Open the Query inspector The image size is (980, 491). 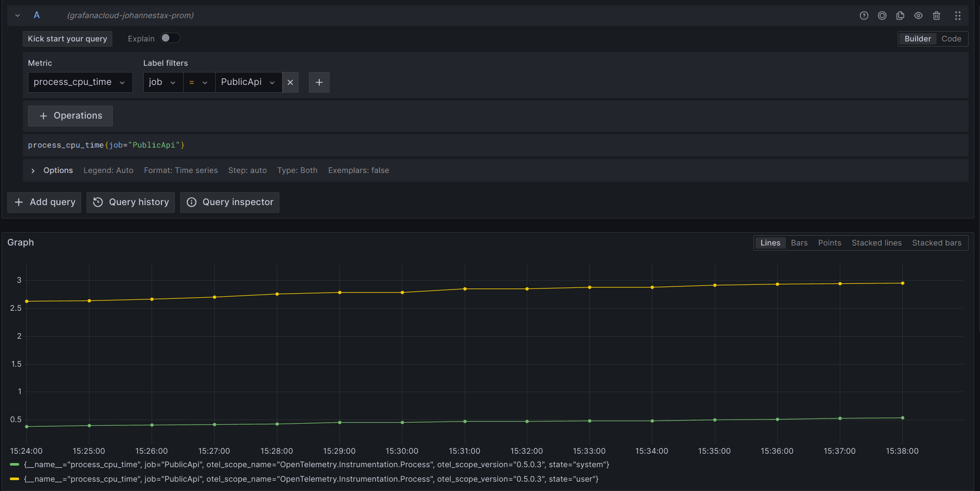(229, 202)
